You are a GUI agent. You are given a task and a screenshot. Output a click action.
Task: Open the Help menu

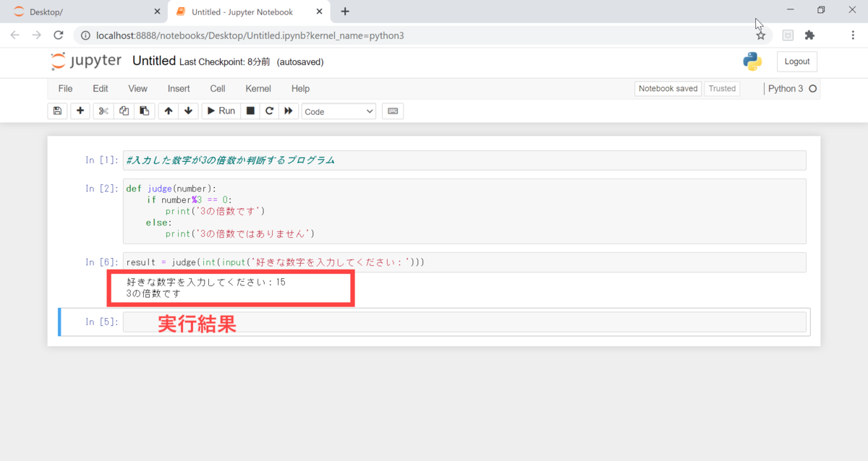300,88
